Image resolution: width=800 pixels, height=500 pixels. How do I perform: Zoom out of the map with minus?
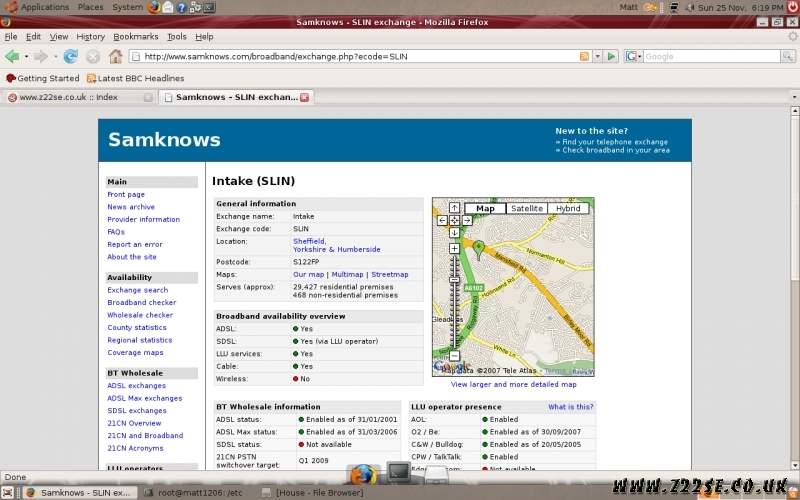tap(454, 356)
